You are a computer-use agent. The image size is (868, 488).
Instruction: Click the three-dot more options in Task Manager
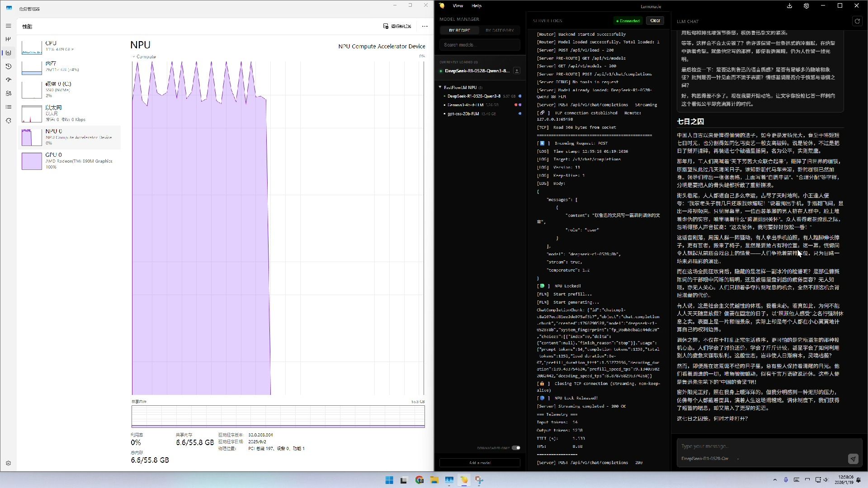pos(425,26)
